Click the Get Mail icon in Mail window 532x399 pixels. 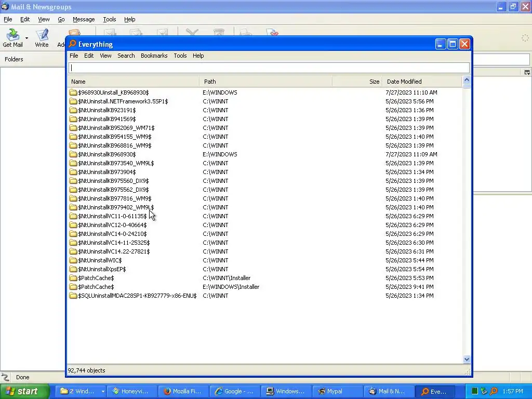click(x=13, y=35)
